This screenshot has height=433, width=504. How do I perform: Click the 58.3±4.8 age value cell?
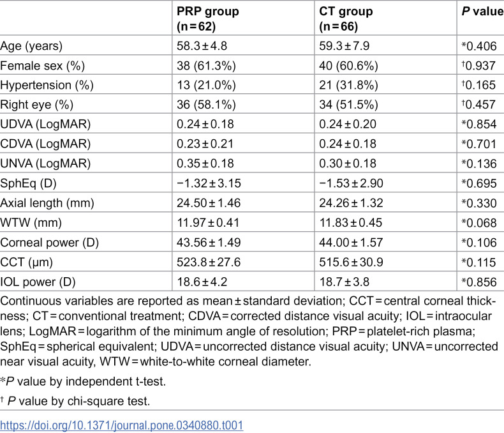tap(202, 46)
